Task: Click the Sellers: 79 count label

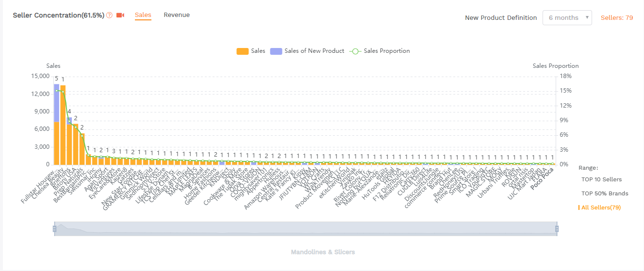Action: point(616,18)
